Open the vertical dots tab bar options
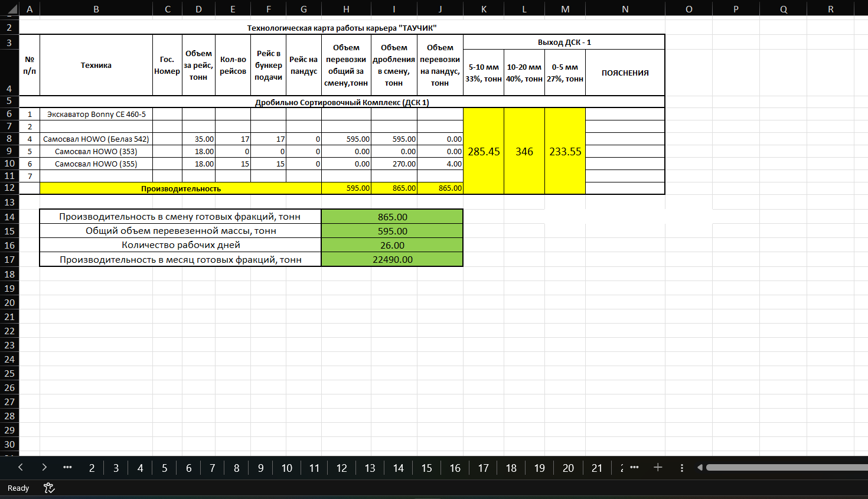This screenshot has width=868, height=499. pyautogui.click(x=682, y=468)
